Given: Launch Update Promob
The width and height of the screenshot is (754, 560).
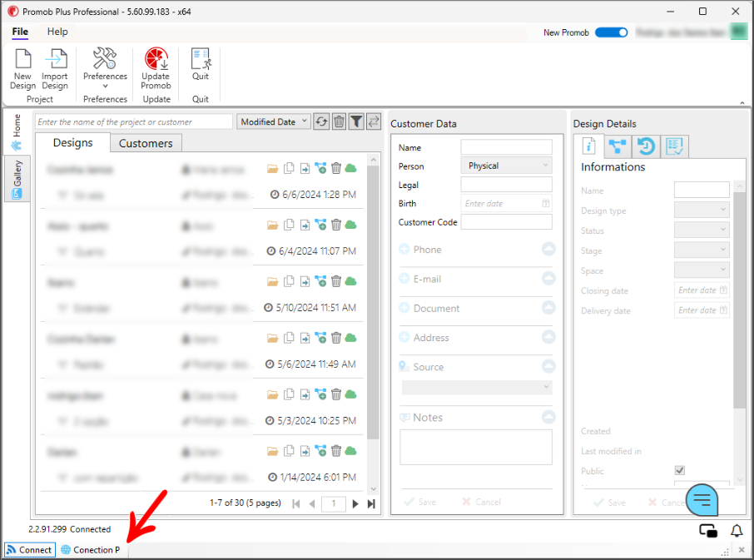Looking at the screenshot, I should [156, 68].
